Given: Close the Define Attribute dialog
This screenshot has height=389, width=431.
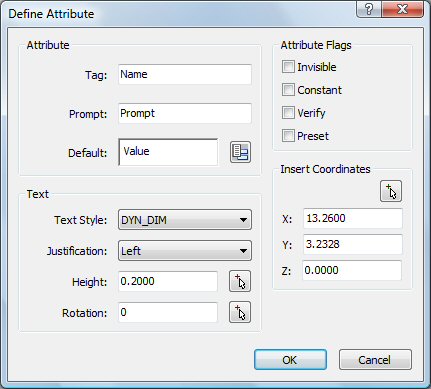Looking at the screenshot, I should pyautogui.click(x=403, y=9).
